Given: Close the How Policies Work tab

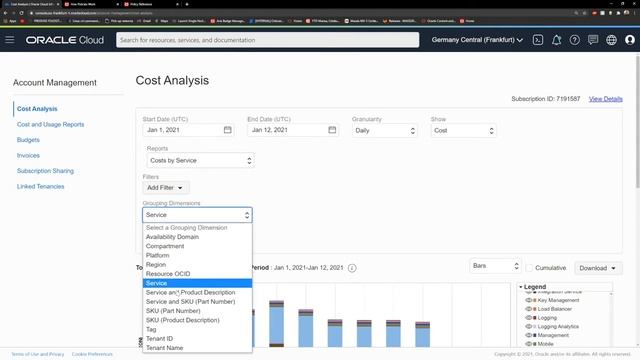Looking at the screenshot, I should coord(118,4).
